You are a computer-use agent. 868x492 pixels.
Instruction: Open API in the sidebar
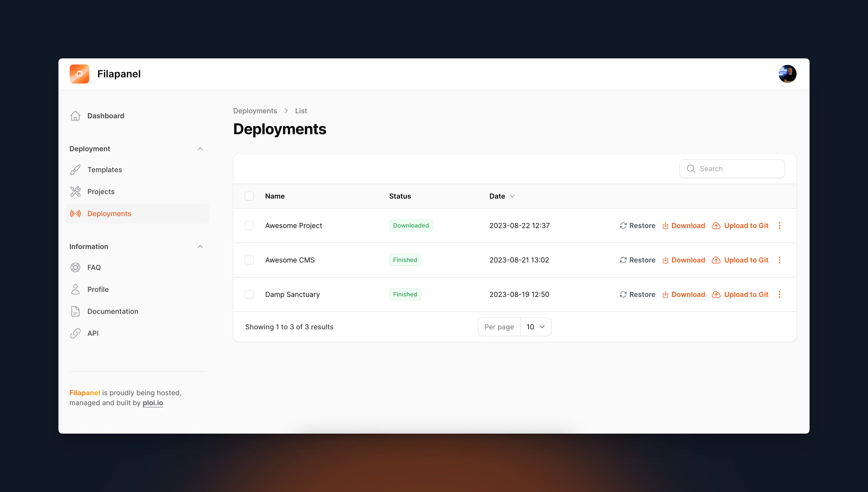coord(137,333)
